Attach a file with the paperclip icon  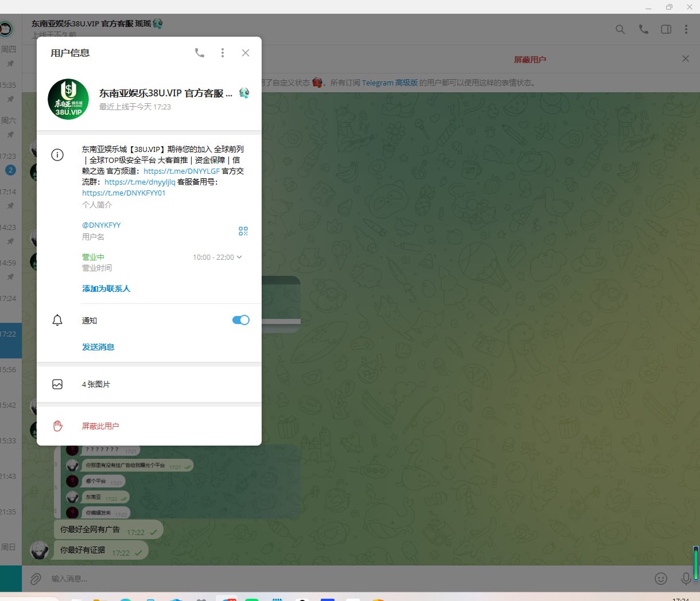point(36,579)
